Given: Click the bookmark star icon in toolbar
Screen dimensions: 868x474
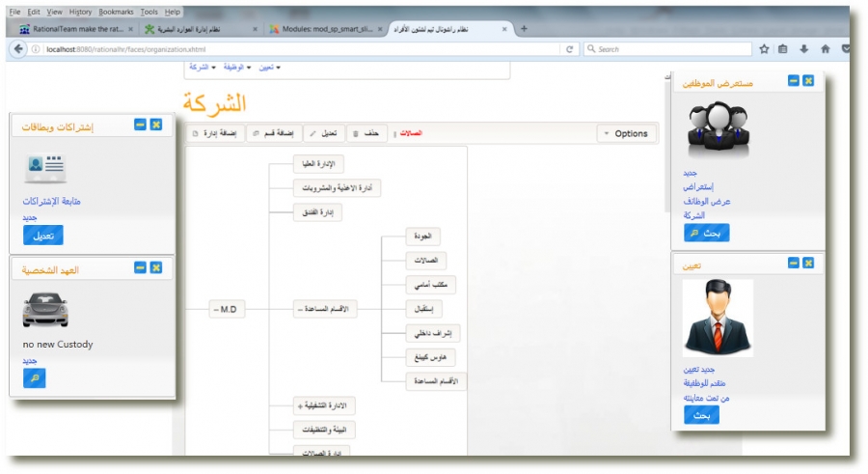Looking at the screenshot, I should point(764,48).
